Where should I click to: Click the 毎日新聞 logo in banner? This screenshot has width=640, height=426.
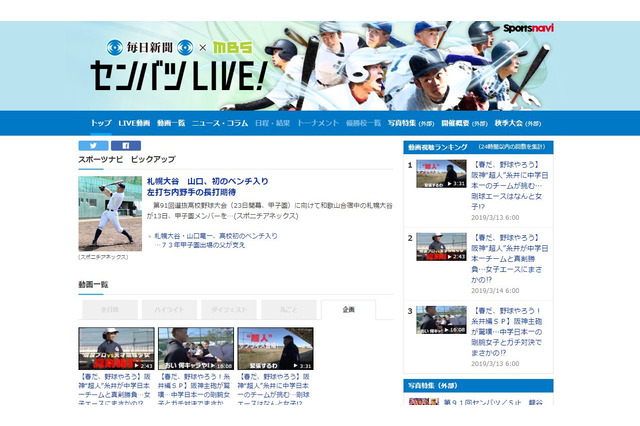[x=149, y=47]
